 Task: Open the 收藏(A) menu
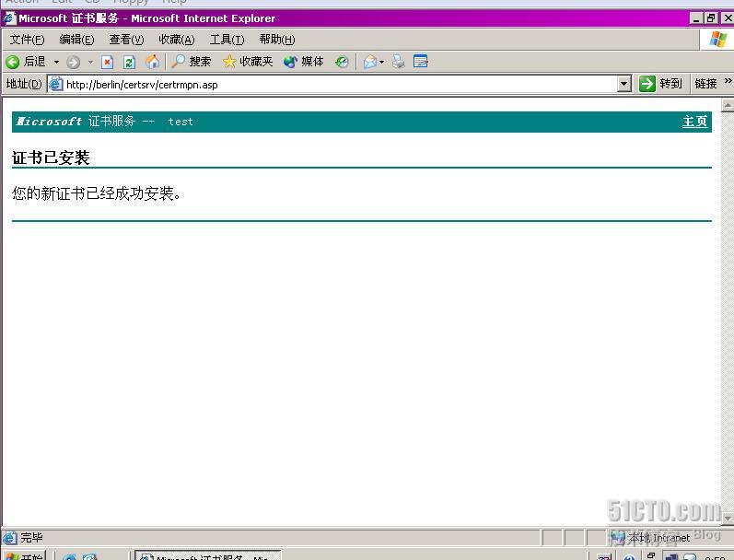177,40
